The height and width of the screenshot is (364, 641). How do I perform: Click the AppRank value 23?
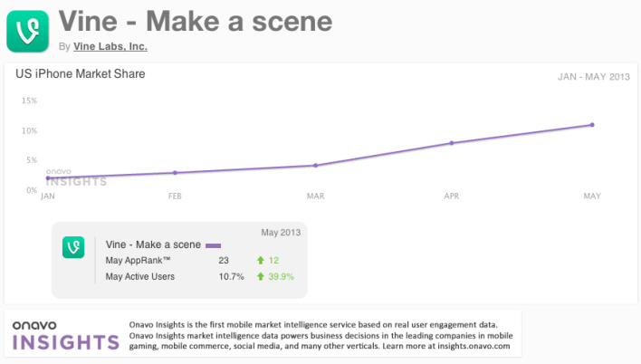click(224, 261)
